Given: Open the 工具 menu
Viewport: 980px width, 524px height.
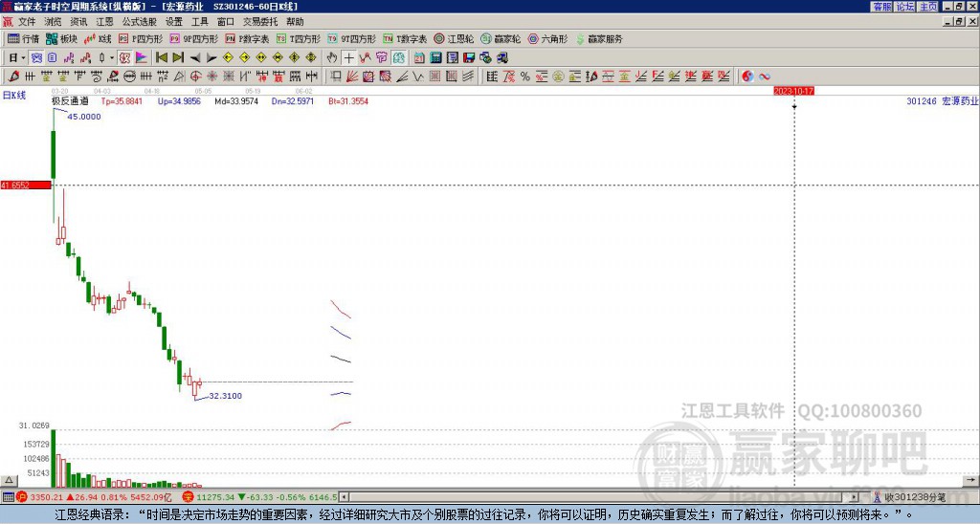Looking at the screenshot, I should click(x=200, y=22).
